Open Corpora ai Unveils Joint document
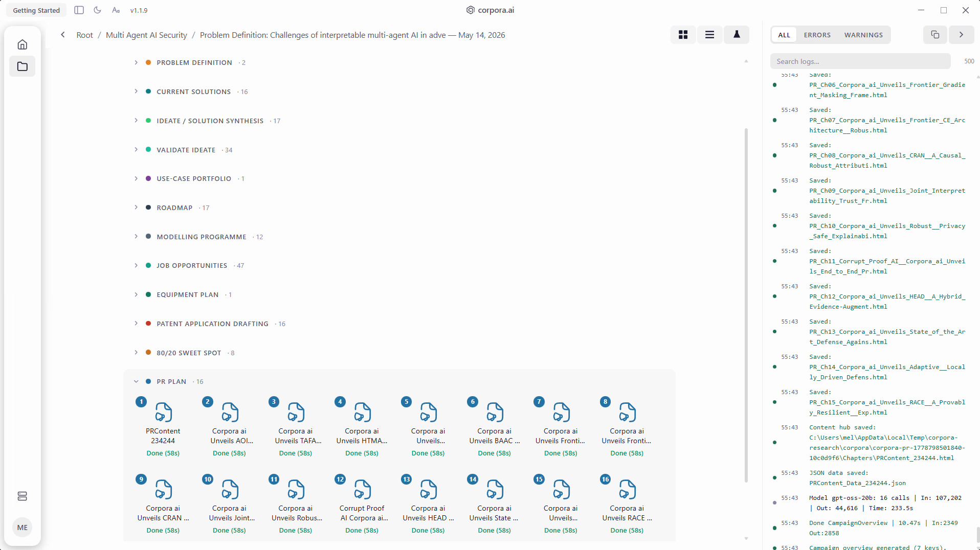Image resolution: width=980 pixels, height=550 pixels. (230, 505)
